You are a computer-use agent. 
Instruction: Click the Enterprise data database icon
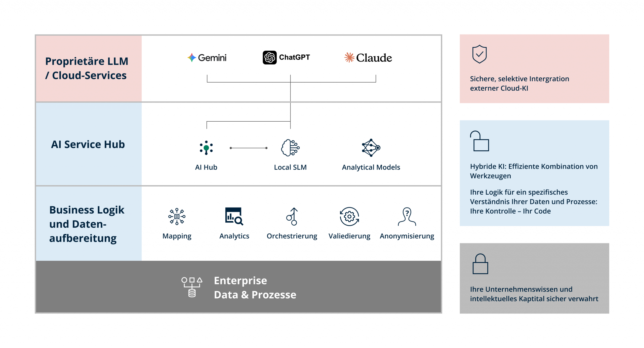192,287
